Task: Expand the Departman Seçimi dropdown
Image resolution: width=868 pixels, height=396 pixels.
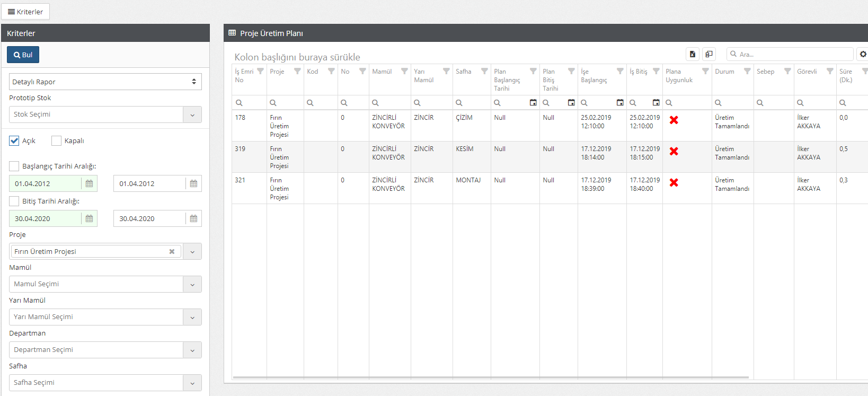Action: (192, 350)
